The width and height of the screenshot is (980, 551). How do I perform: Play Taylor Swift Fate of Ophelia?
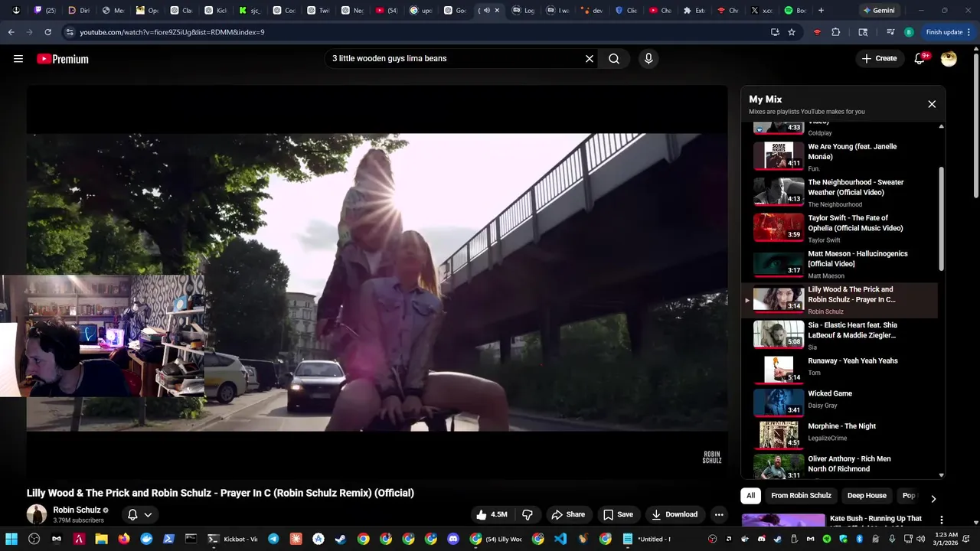(x=840, y=229)
